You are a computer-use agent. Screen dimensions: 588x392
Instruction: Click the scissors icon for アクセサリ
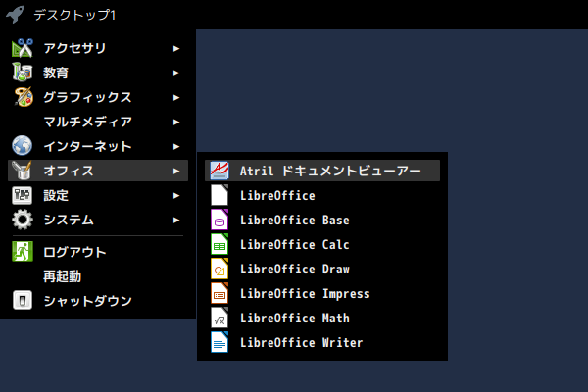point(23,48)
